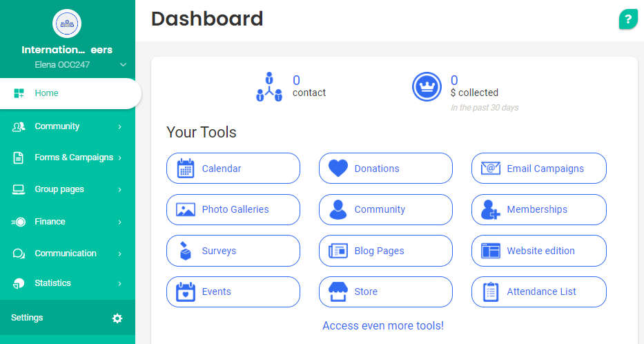Open the Website edition tool button
The width and height of the screenshot is (644, 344).
point(538,251)
